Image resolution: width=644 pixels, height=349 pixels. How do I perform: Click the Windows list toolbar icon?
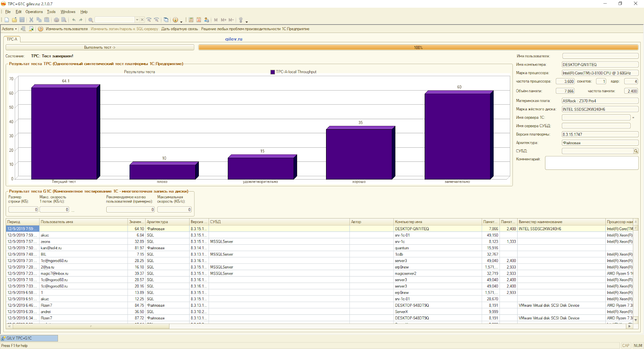pyautogui.click(x=166, y=20)
